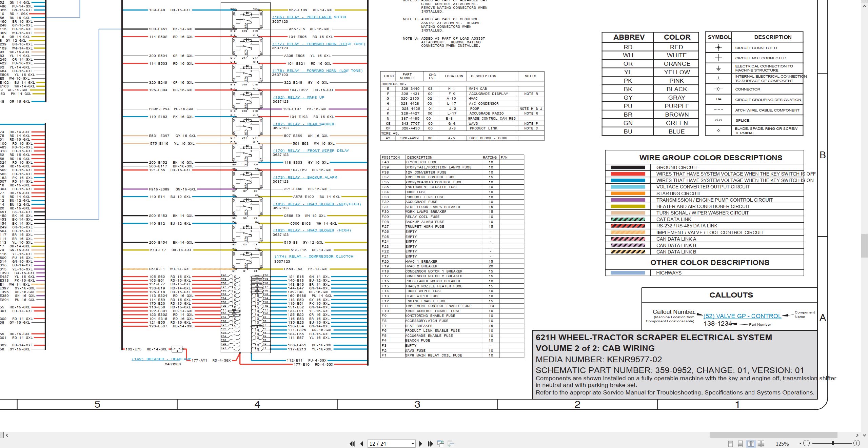
Task: Open the (183) Relay - HVAC Blower (Med/High) link
Action: (x=317, y=204)
